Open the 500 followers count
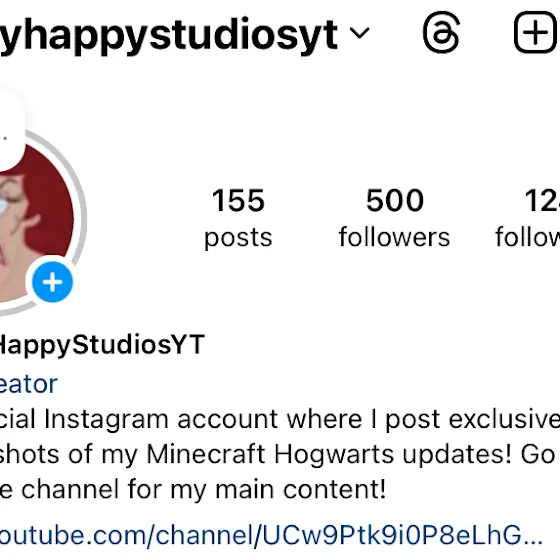The height and width of the screenshot is (560, 560). [x=395, y=201]
